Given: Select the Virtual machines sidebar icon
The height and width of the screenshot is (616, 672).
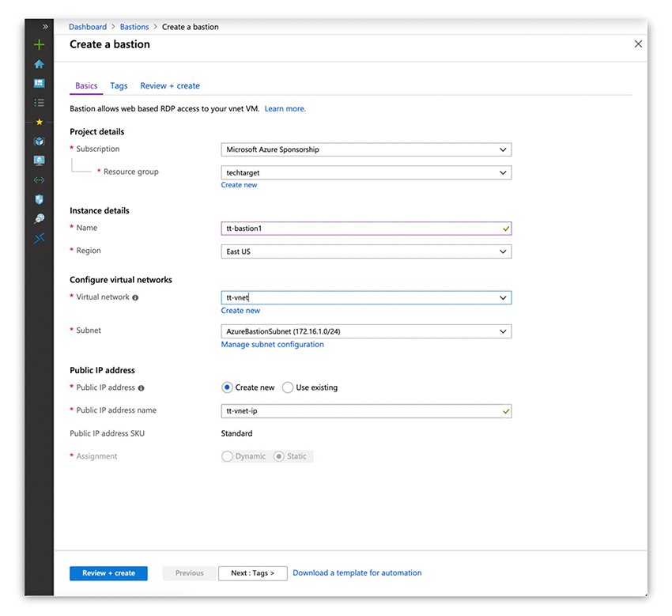Looking at the screenshot, I should 38,160.
